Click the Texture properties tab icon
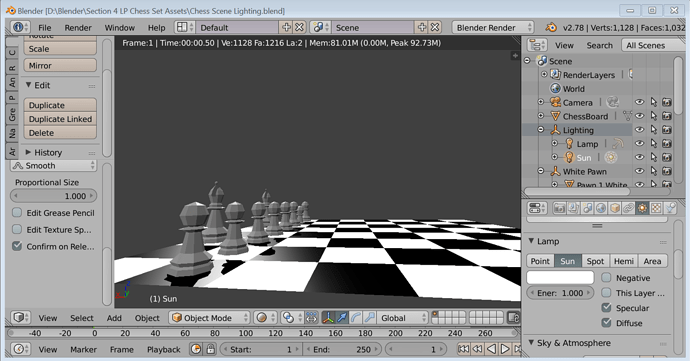Viewport: 690px width, 361px height. (x=656, y=208)
